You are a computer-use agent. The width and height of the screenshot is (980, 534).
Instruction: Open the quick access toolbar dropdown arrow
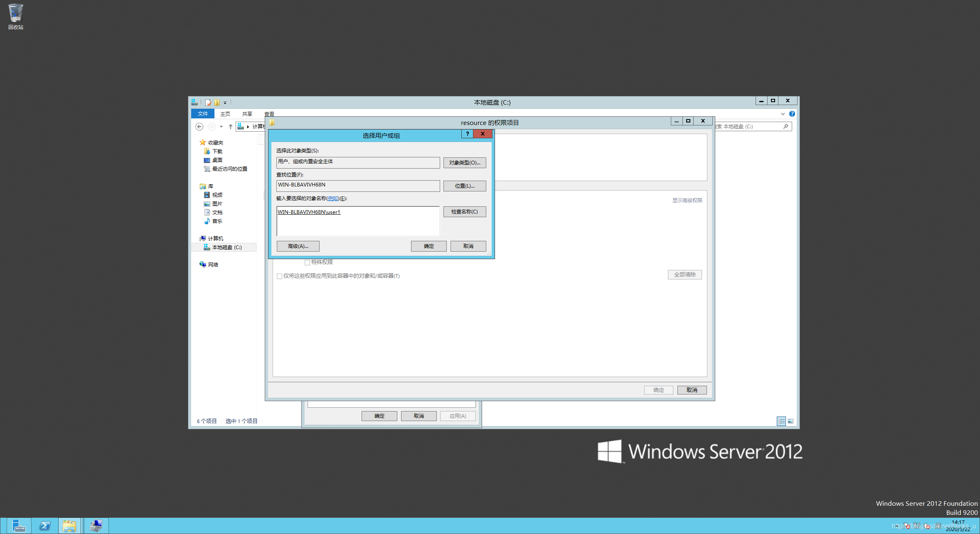[x=225, y=103]
